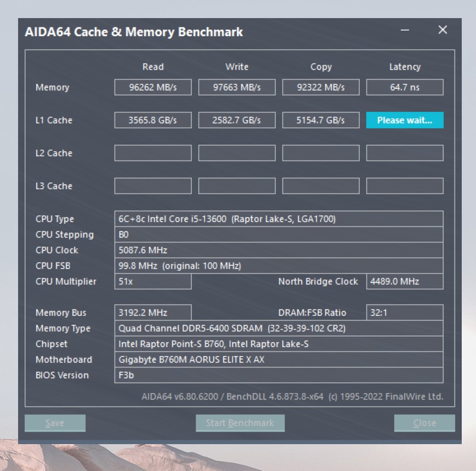Click the L1 Cache Copy value 5154.7 GB/s
This screenshot has height=471, width=476.
pyautogui.click(x=321, y=120)
